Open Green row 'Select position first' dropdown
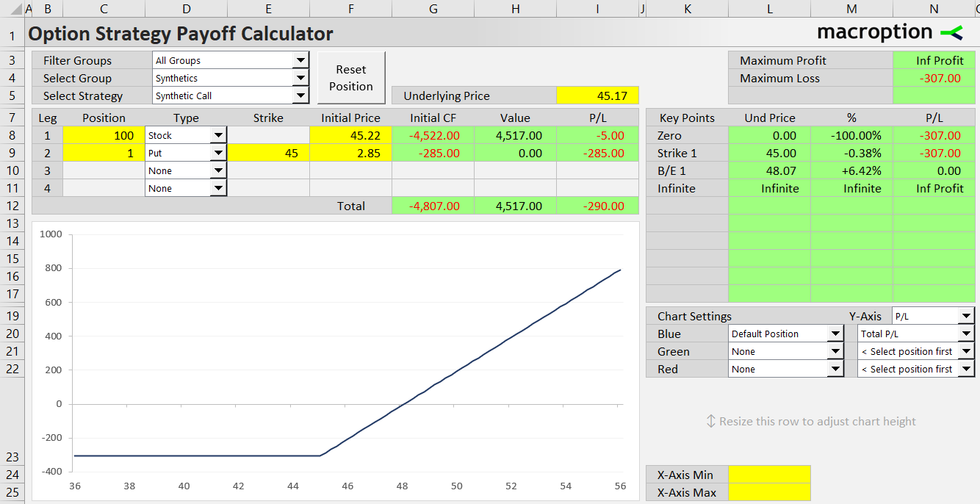Viewport: 980px width, 504px height. click(966, 351)
